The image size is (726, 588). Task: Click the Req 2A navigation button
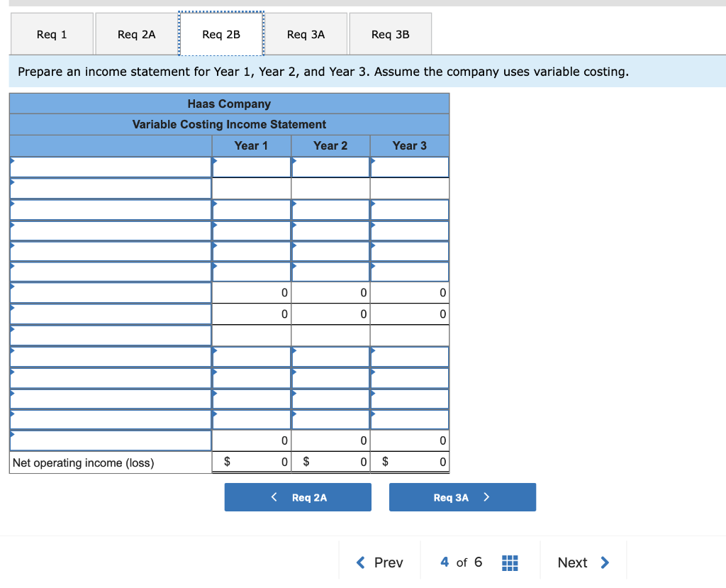298,497
